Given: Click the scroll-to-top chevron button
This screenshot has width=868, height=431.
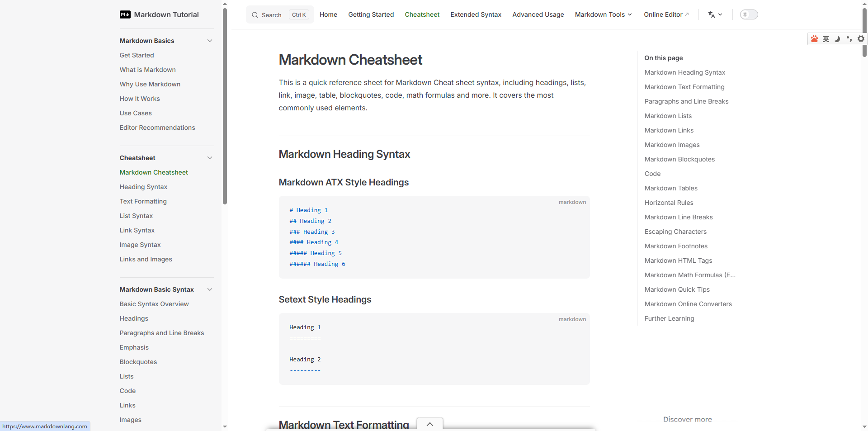Looking at the screenshot, I should [429, 424].
